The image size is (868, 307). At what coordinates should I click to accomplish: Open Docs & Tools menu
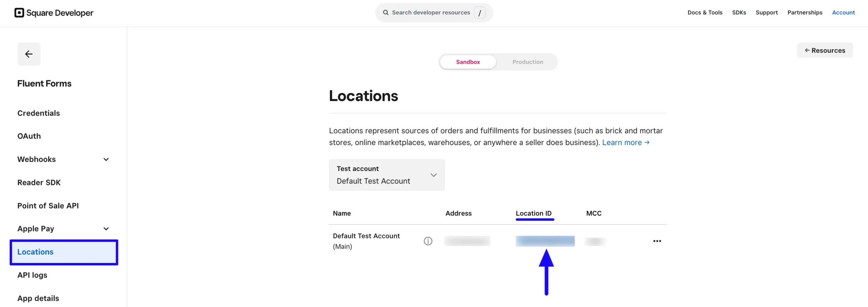pos(705,13)
